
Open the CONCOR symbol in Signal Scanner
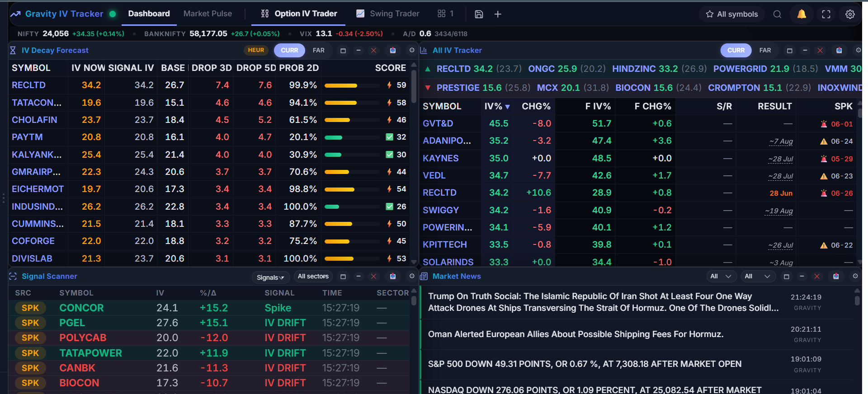point(81,308)
